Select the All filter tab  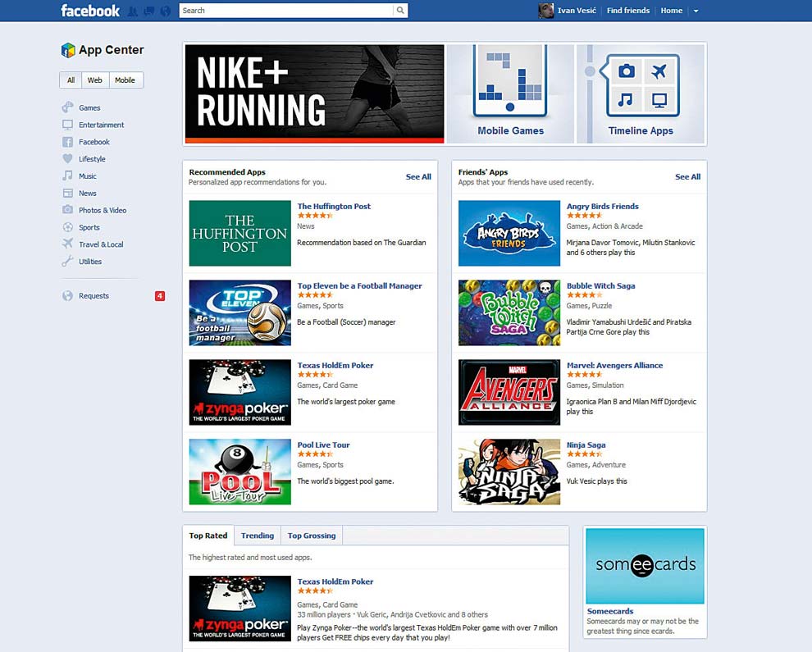71,80
